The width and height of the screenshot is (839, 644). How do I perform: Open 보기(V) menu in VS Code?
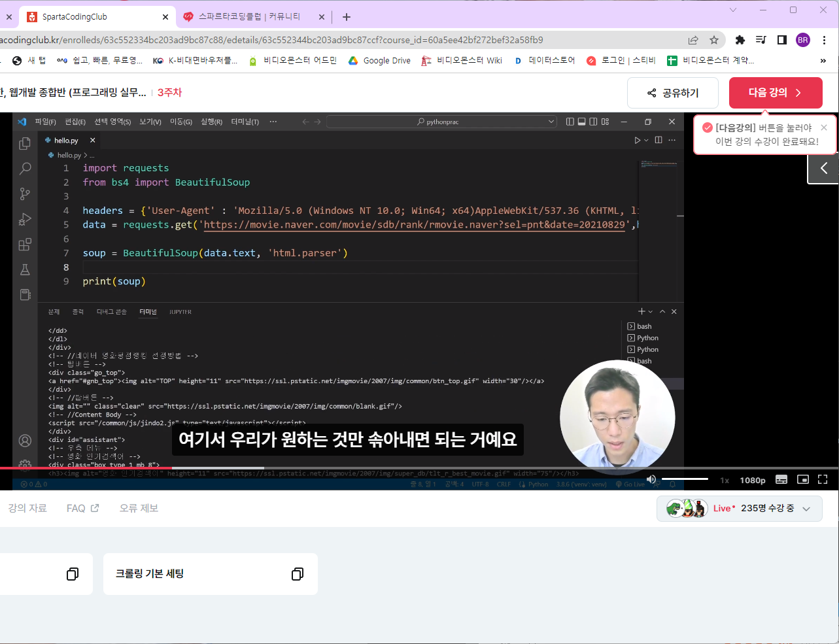click(x=150, y=122)
